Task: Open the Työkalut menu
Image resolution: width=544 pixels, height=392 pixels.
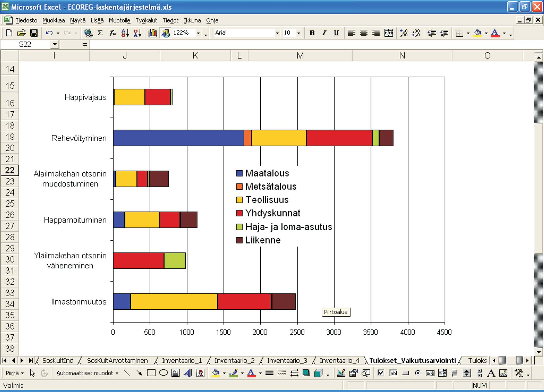Action: pyautogui.click(x=146, y=20)
